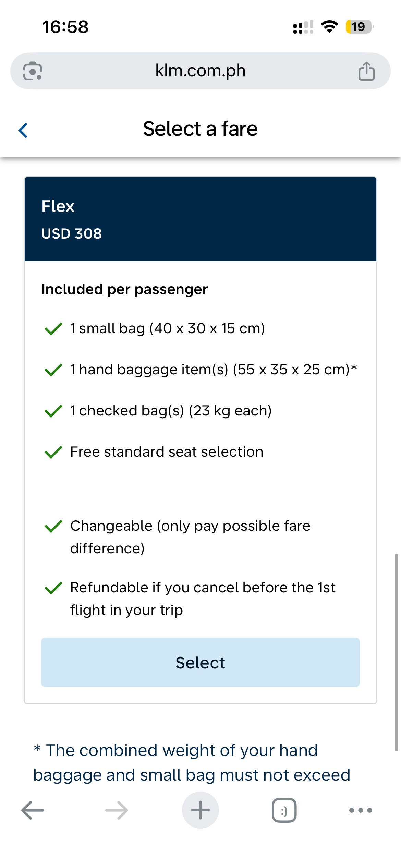Tap checkmark beside Refundable option
401x868 pixels.
point(53,588)
